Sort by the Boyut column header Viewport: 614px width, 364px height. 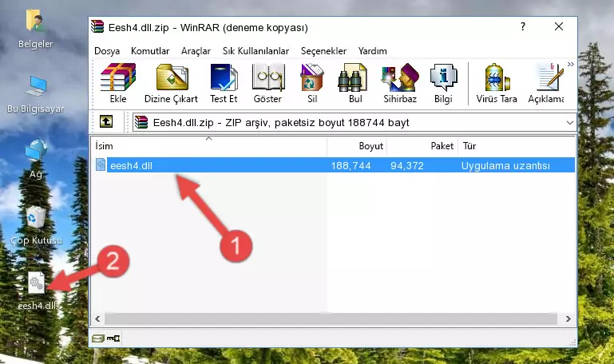click(x=357, y=146)
